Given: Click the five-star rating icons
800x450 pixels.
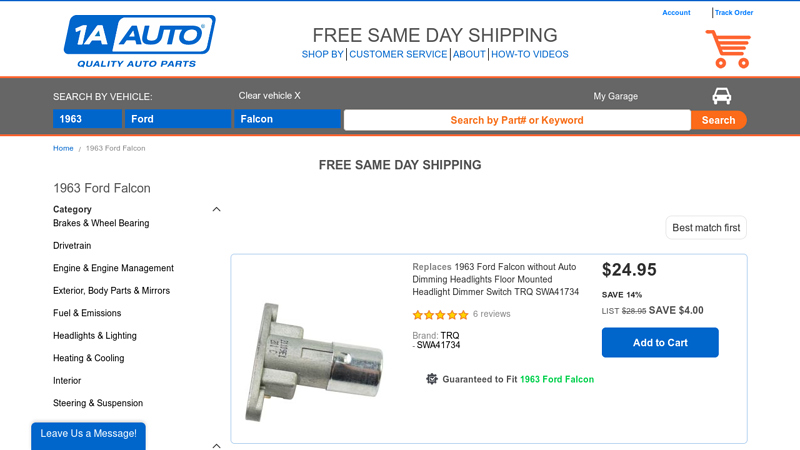Looking at the screenshot, I should pos(440,314).
